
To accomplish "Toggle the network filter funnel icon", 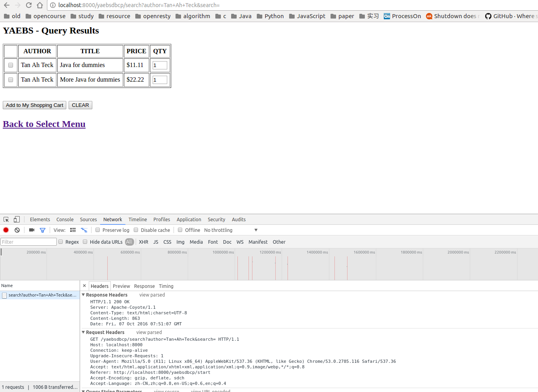I will coord(43,230).
